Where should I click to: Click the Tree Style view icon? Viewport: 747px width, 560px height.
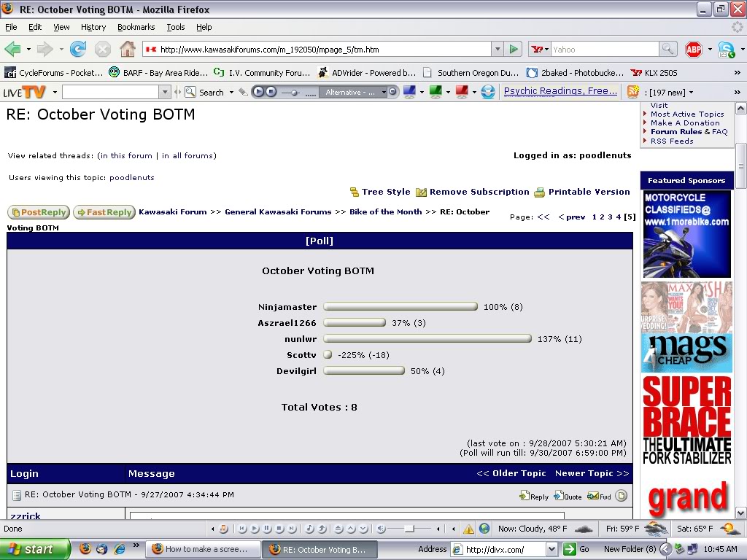(355, 192)
